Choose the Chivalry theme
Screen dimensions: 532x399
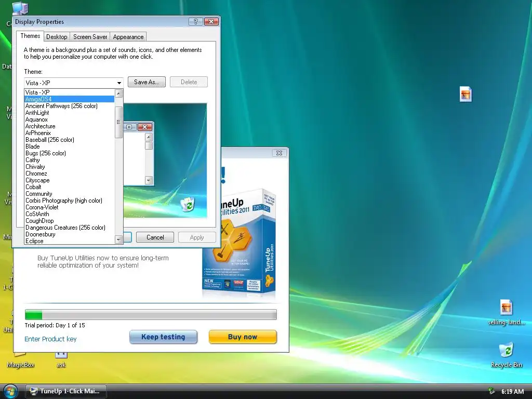coord(70,167)
